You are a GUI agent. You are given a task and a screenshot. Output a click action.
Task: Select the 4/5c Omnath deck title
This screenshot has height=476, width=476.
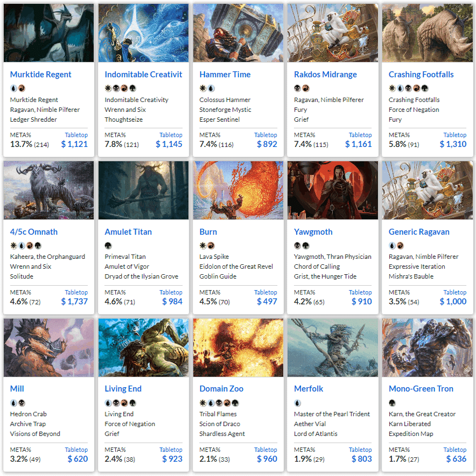(x=33, y=231)
